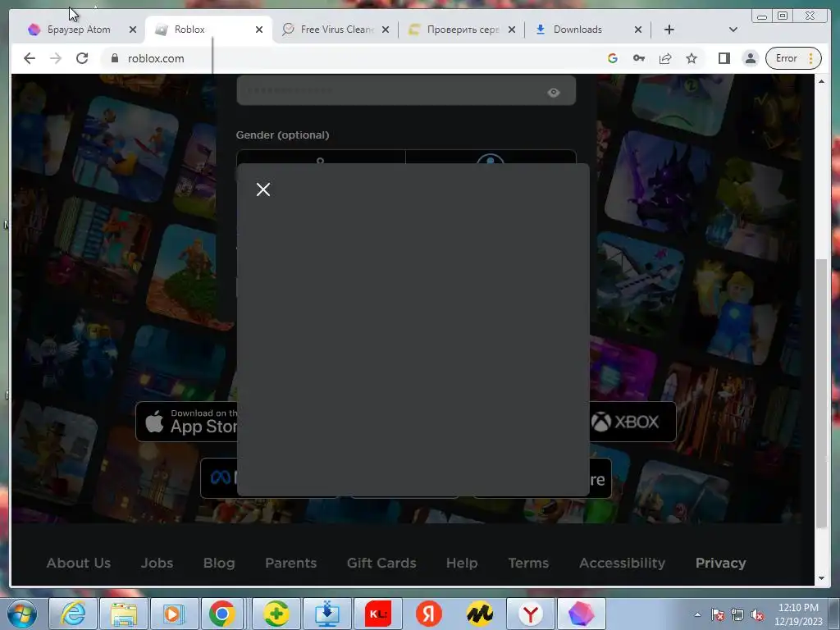Viewport: 840px width, 630px height.
Task: Share this page icon
Action: (x=664, y=58)
